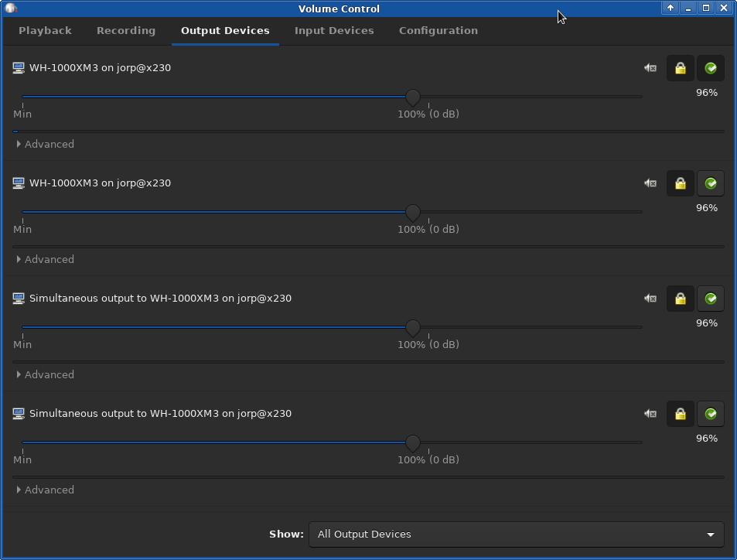Viewport: 737px width, 560px height.
Task: Click the lock icon on the first Simultaneous output
Action: coord(680,299)
